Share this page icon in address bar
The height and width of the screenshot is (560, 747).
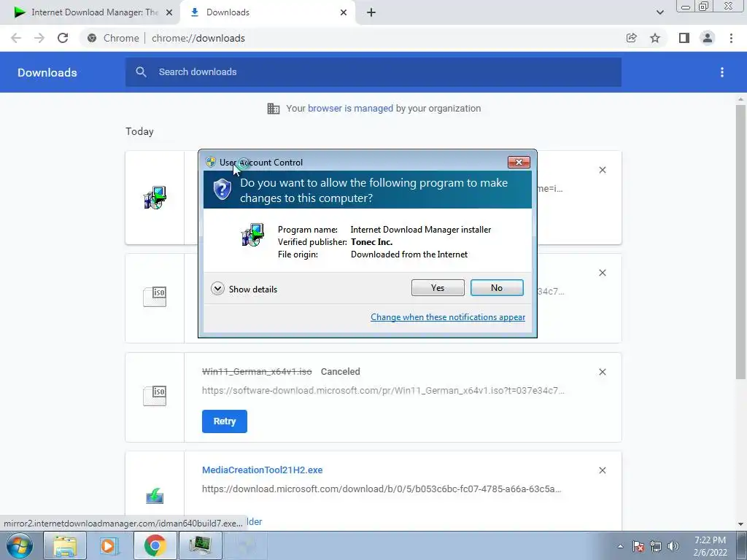pyautogui.click(x=631, y=38)
